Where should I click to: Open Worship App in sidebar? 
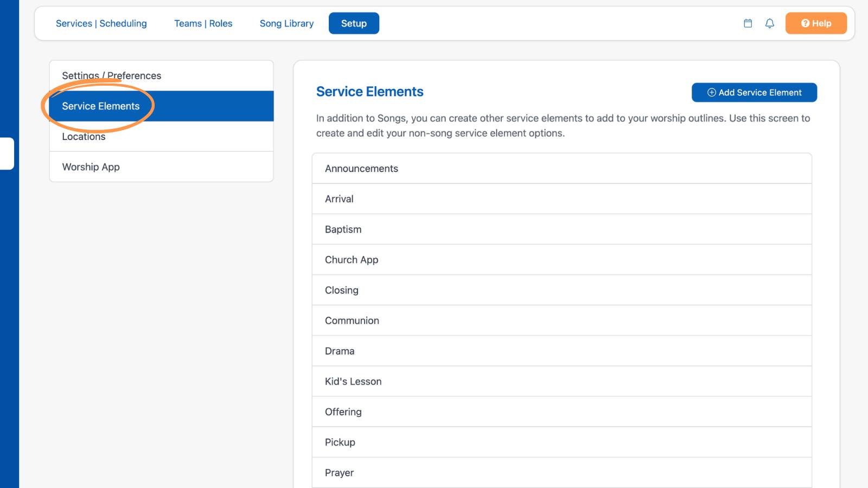click(x=161, y=166)
